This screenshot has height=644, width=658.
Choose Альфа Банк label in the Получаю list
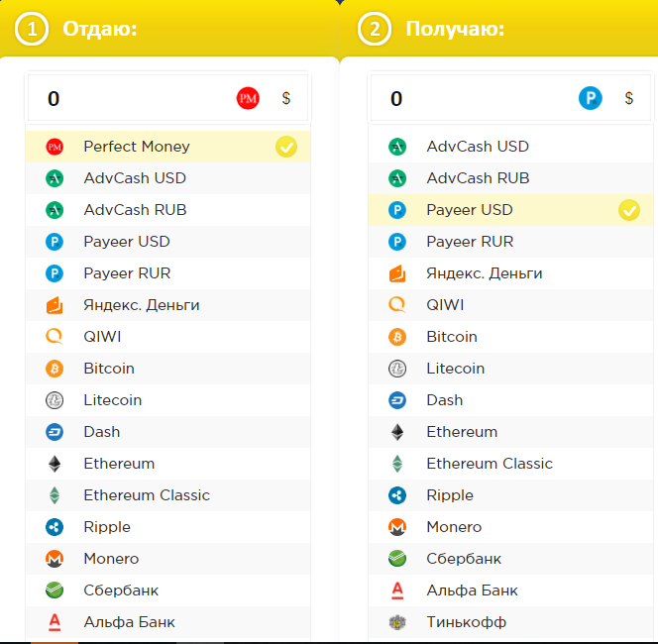(x=472, y=590)
